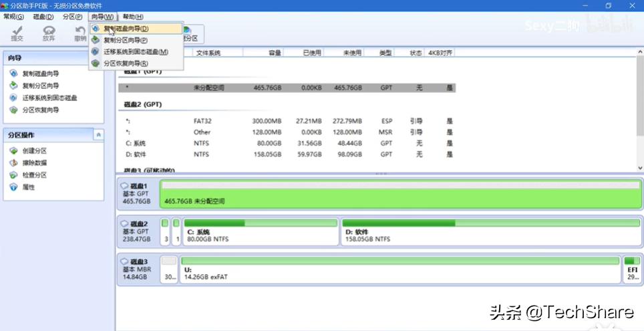Click 向导(W) in the menu bar
This screenshot has height=331, width=644.
pos(102,17)
